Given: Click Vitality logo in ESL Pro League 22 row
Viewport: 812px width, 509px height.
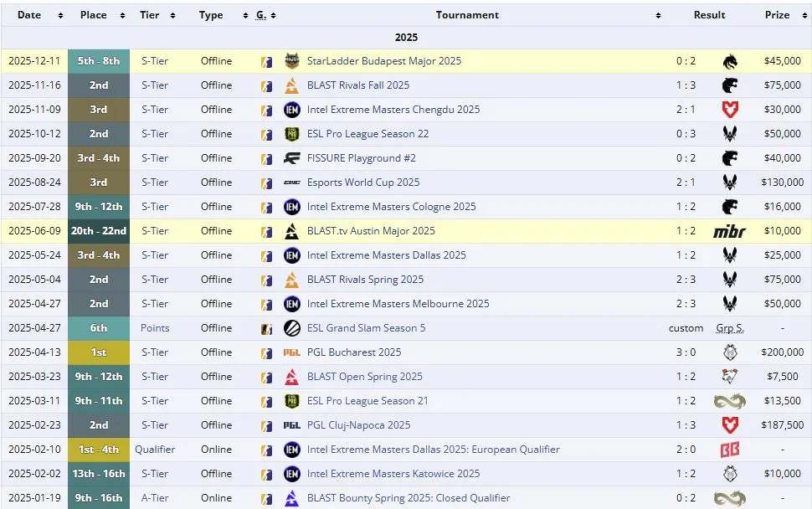Looking at the screenshot, I should pos(730,134).
